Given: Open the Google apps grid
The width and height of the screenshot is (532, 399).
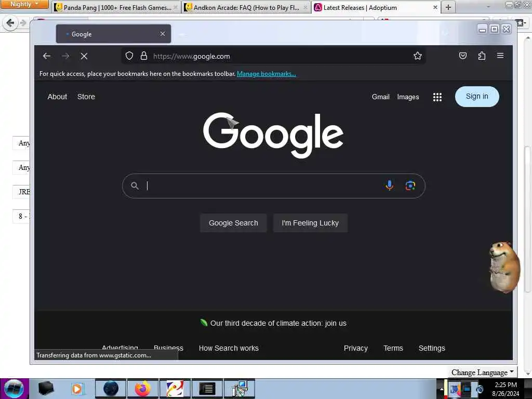Looking at the screenshot, I should [437, 97].
